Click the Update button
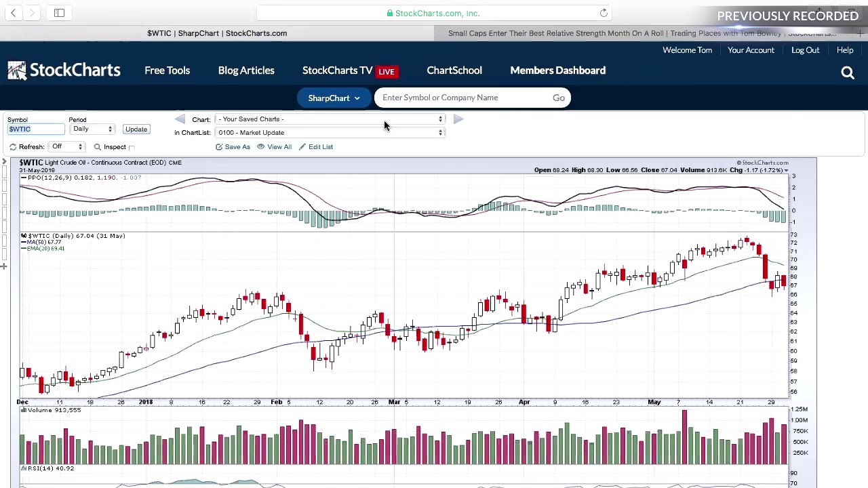Image resolution: width=868 pixels, height=488 pixels. coord(136,129)
